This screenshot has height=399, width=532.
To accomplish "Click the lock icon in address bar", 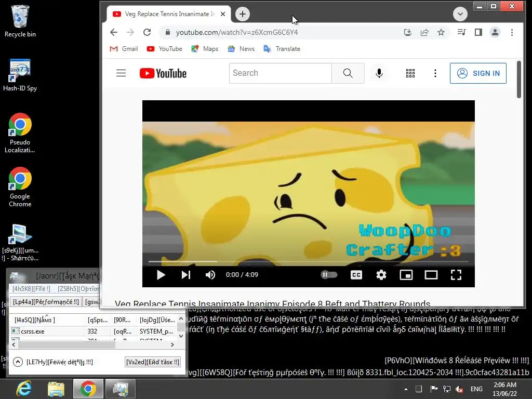I will point(167,32).
